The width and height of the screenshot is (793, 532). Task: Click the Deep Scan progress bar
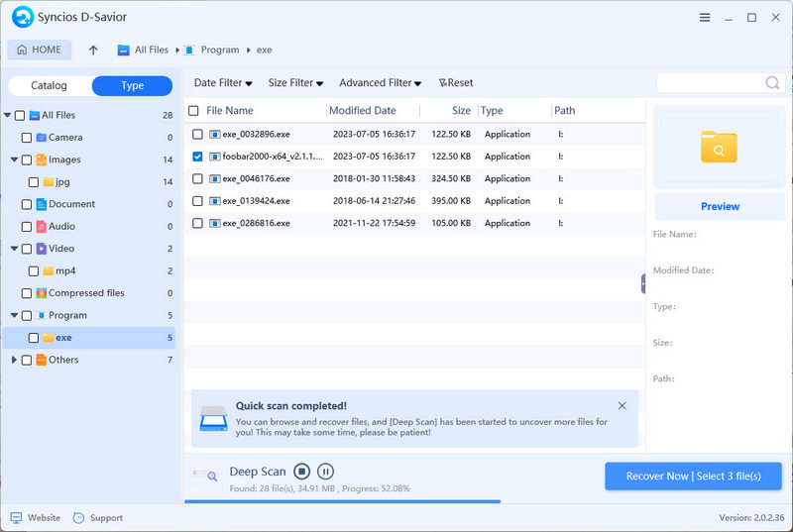click(x=342, y=501)
